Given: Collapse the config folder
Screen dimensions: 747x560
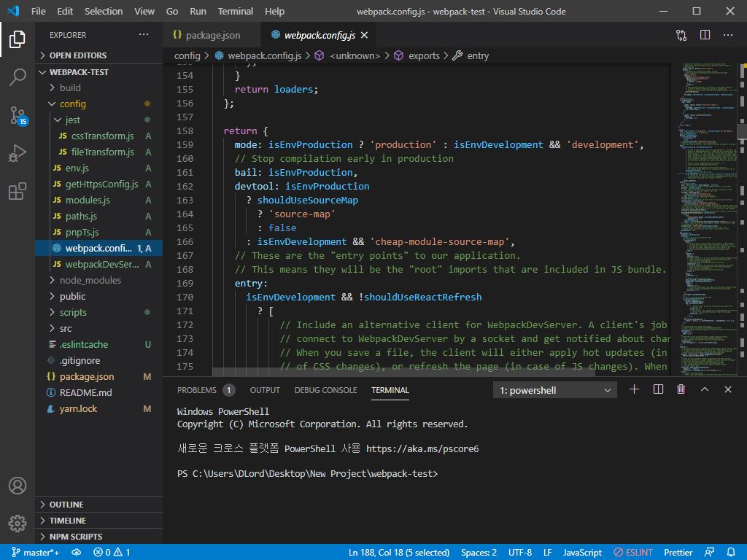Looking at the screenshot, I should tap(98, 104).
